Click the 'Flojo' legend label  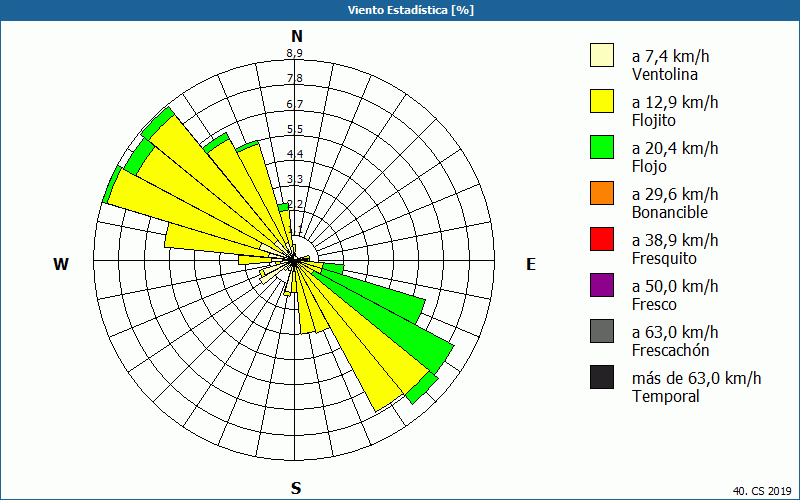[649, 166]
